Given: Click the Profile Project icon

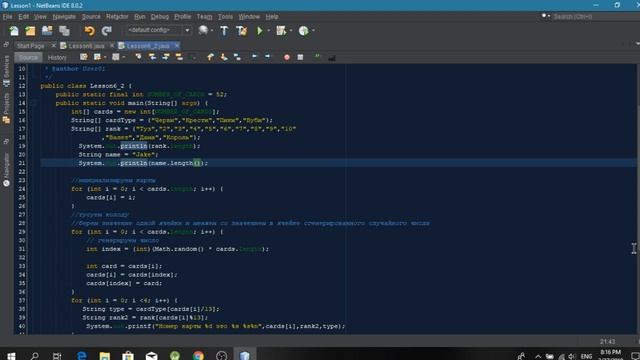Looking at the screenshot, I should click(304, 31).
